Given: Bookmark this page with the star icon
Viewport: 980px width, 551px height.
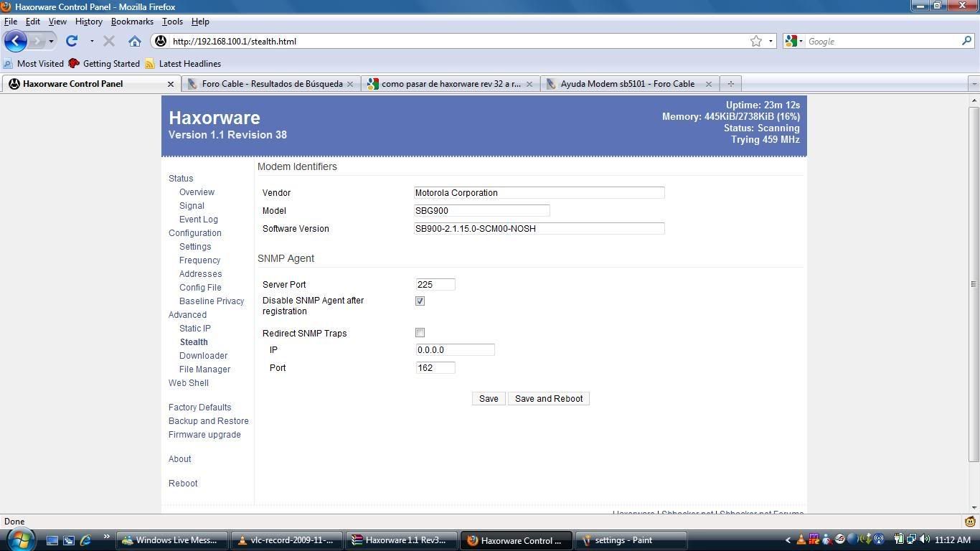Looking at the screenshot, I should (x=755, y=42).
